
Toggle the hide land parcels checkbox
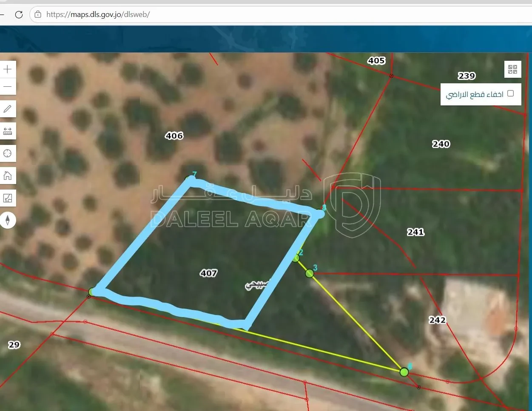(511, 94)
